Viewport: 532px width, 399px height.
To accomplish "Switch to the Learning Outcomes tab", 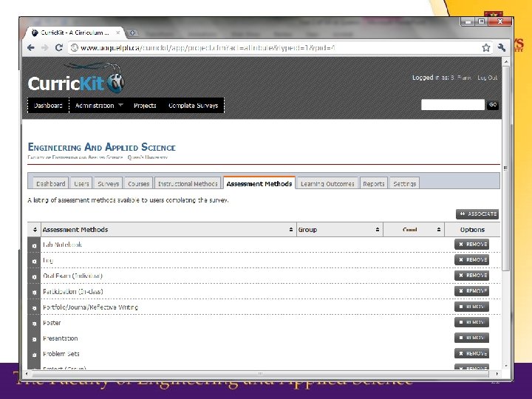I will point(327,183).
